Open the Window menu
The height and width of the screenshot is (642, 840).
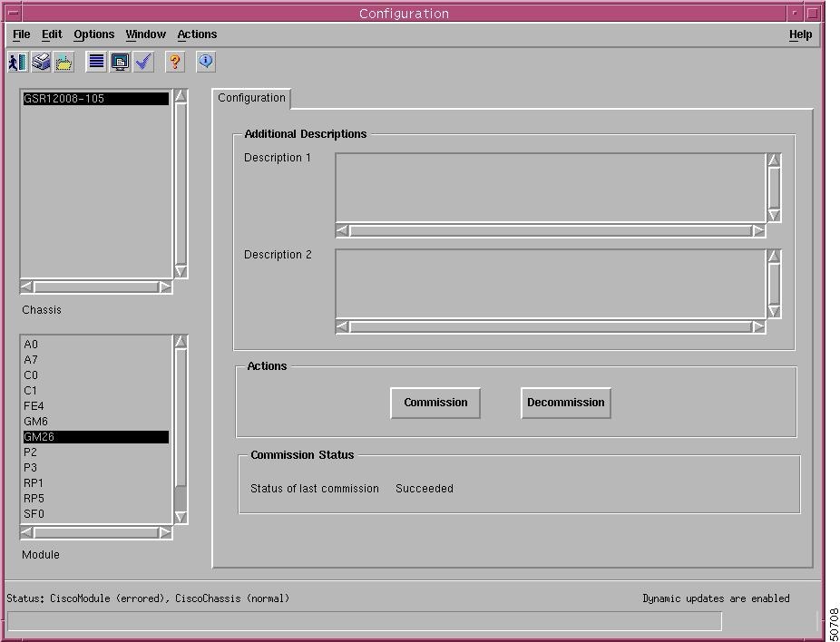click(x=146, y=34)
